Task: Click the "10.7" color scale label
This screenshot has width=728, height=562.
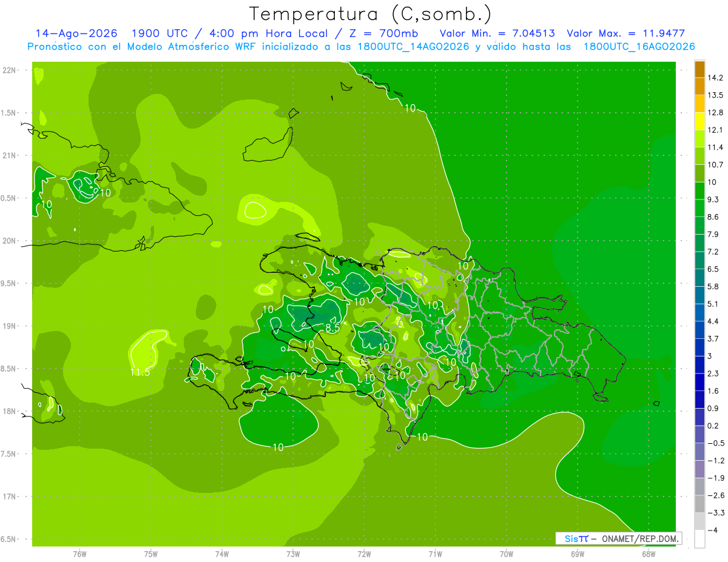Action: [716, 164]
